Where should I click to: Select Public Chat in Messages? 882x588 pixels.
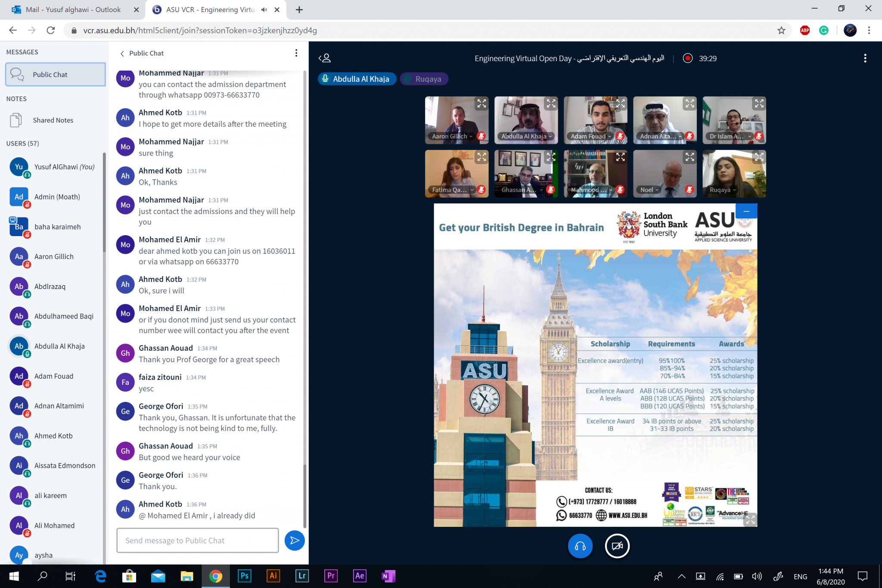(56, 75)
